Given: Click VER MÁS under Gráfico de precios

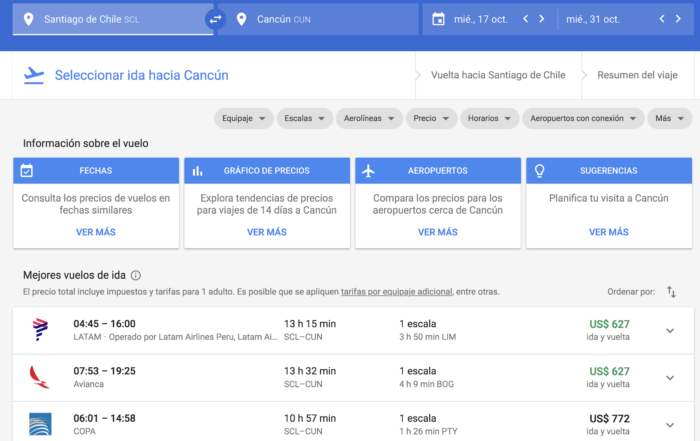Looking at the screenshot, I should (x=266, y=232).
